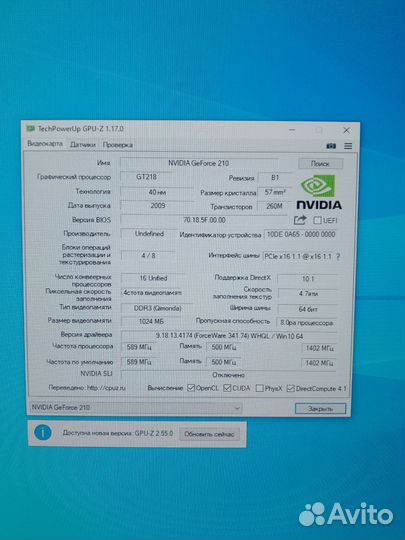Switch to the Проверка tab

117,145
